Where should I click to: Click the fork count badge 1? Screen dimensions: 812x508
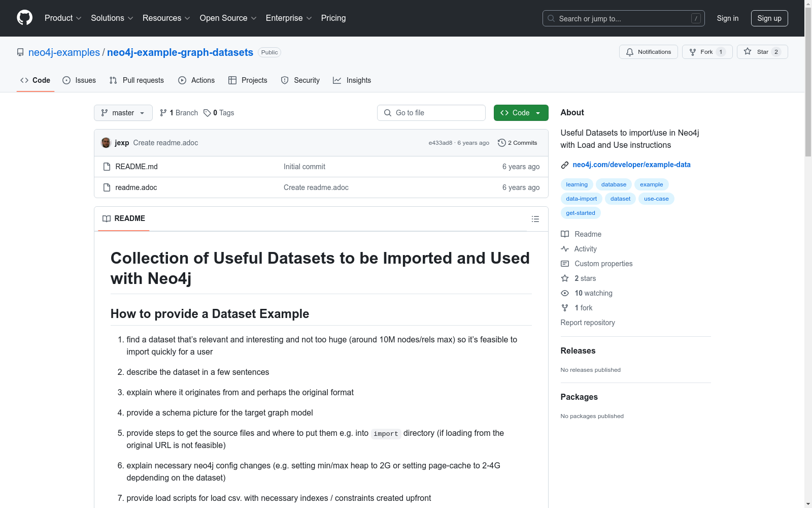tap(721, 52)
